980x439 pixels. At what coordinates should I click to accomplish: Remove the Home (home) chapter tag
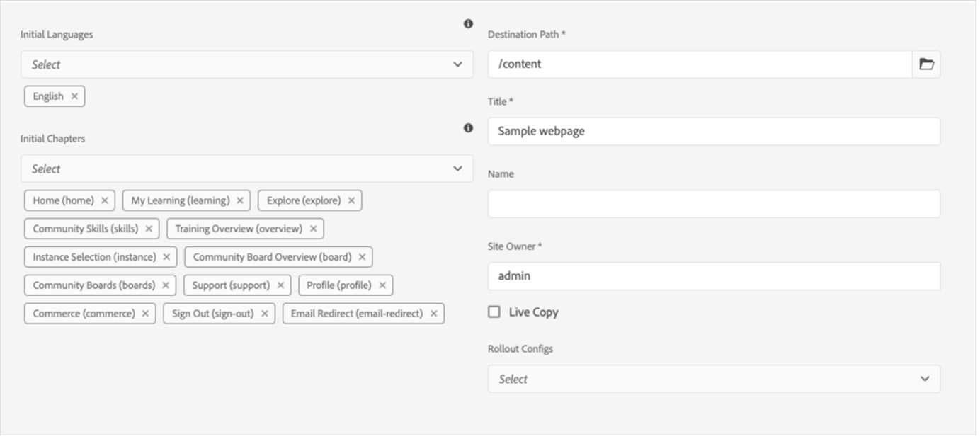[x=105, y=200]
